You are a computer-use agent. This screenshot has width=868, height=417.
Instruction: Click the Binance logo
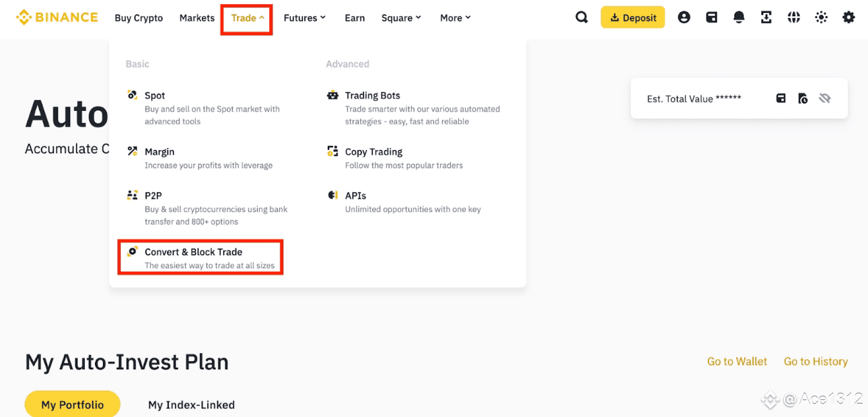point(57,17)
